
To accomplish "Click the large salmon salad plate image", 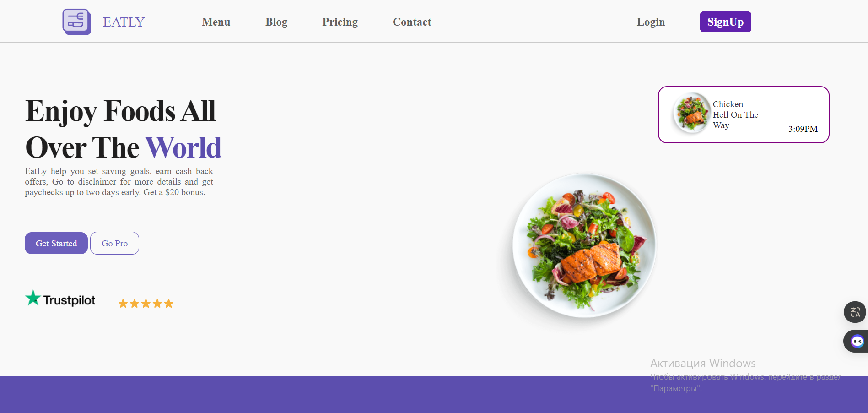I will click(x=584, y=246).
